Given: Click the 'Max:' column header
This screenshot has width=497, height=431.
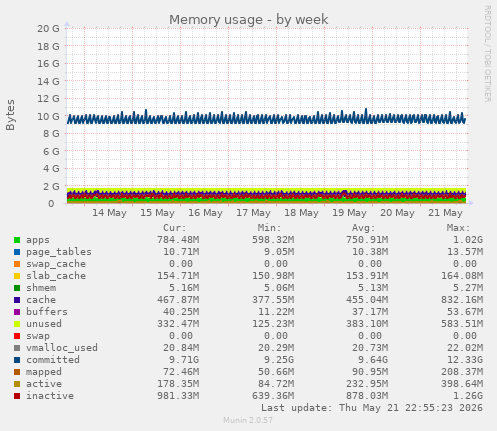Looking at the screenshot, I should [458, 228].
